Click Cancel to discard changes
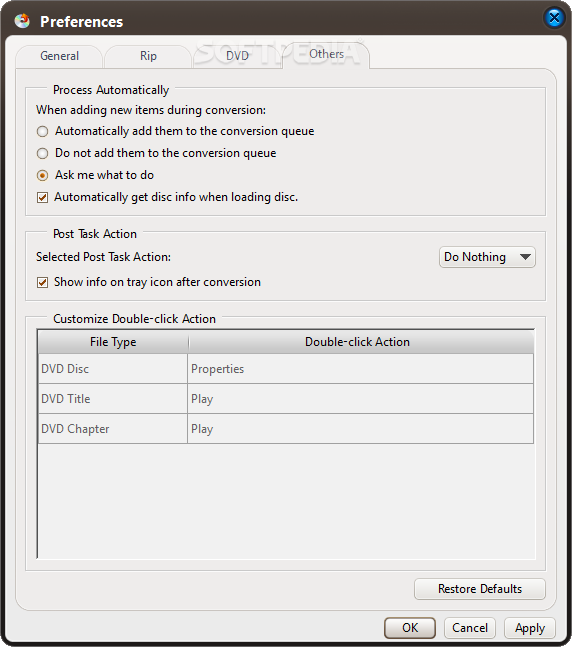 470,628
